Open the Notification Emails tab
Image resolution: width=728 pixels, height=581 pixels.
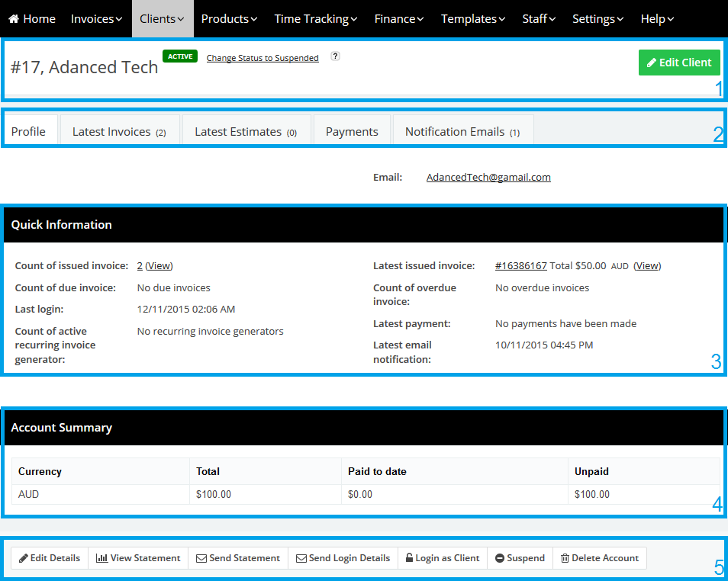click(462, 132)
